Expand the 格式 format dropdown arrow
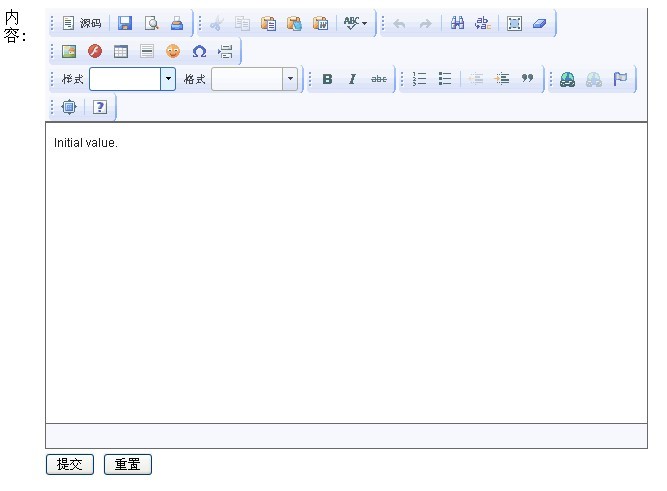The image size is (667, 491). (x=290, y=79)
